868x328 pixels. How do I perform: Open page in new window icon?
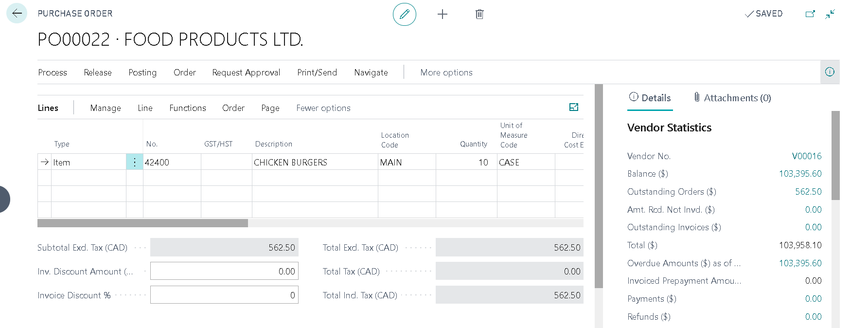click(x=810, y=14)
